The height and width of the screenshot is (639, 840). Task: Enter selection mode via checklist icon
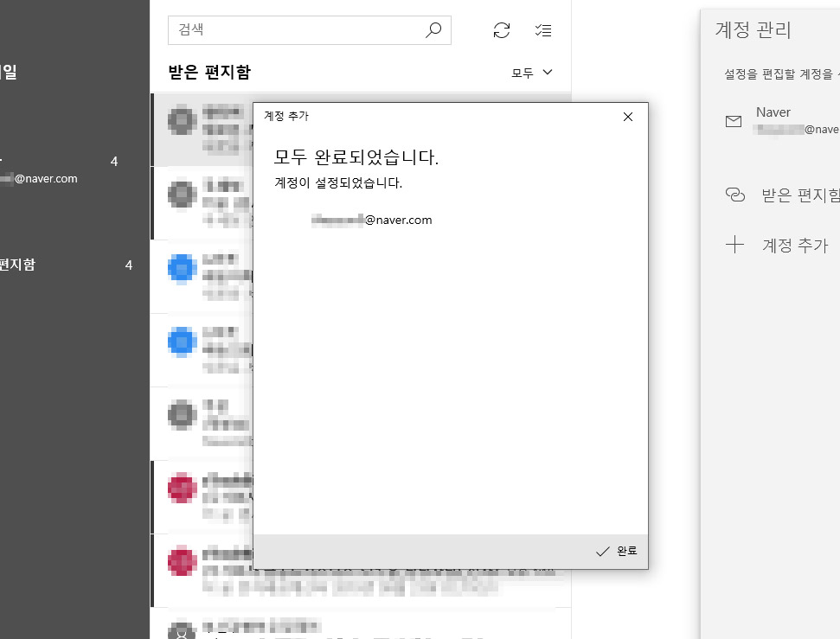(x=543, y=30)
